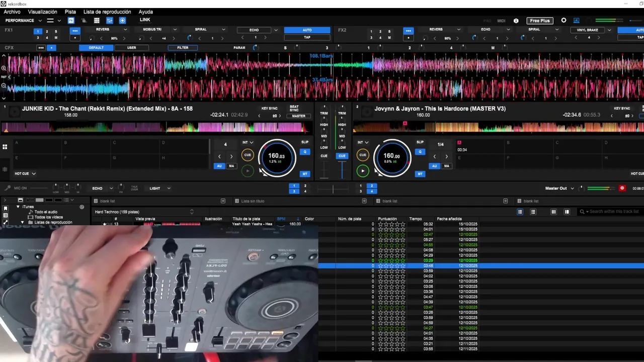Open the Lista de reproducción menu
The width and height of the screenshot is (644, 362).
pos(107,12)
